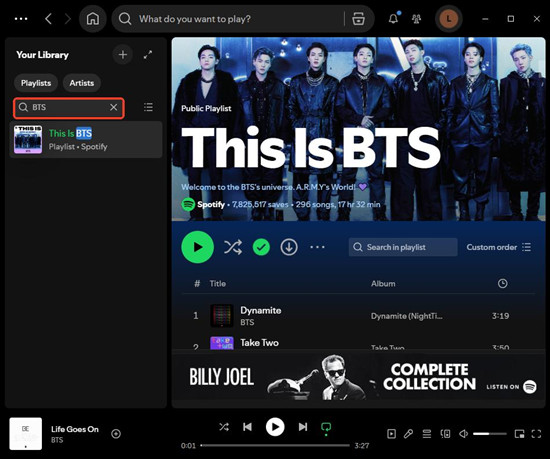The height and width of the screenshot is (459, 550).
Task: Download the playlist
Action: coord(289,247)
